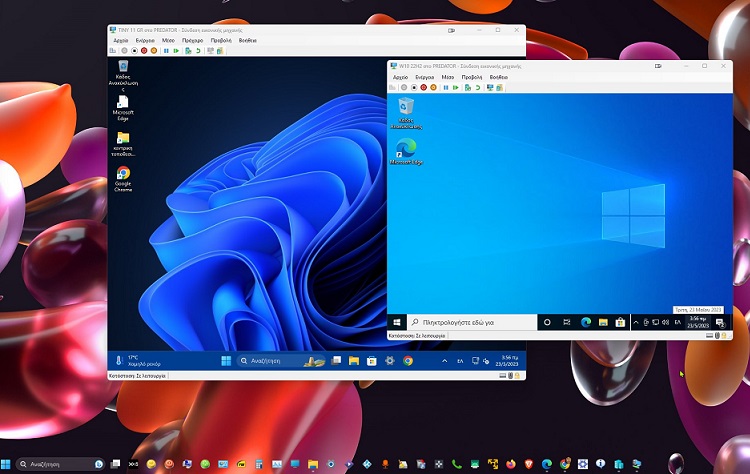Launch Firefox from the host taskbar
This screenshot has height=474, width=750.
coord(510,464)
